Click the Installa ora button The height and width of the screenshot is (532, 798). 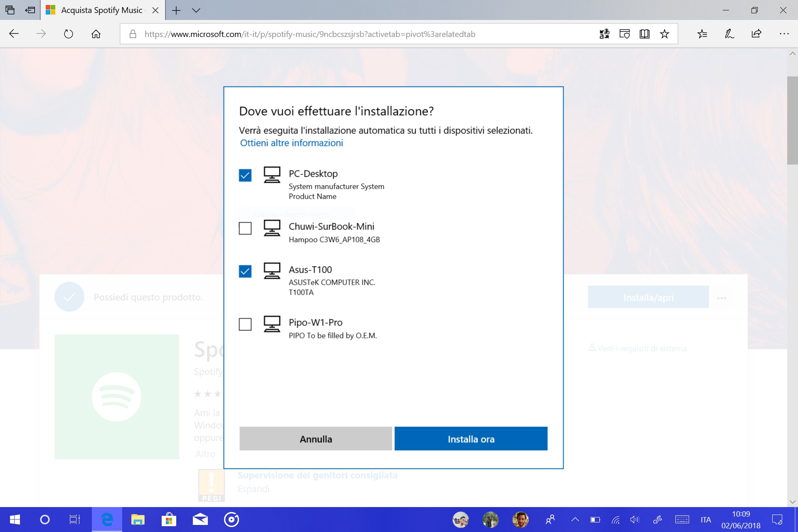471,438
